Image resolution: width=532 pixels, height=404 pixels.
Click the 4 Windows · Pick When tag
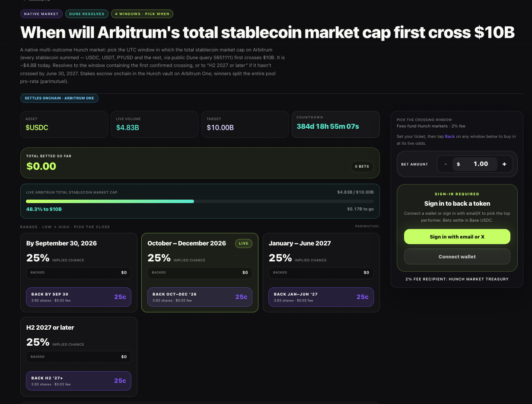click(142, 14)
